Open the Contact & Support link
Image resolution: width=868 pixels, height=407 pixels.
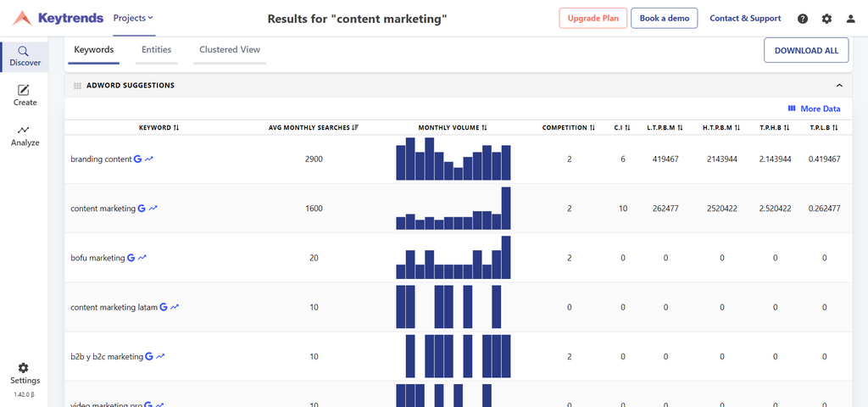tap(745, 19)
